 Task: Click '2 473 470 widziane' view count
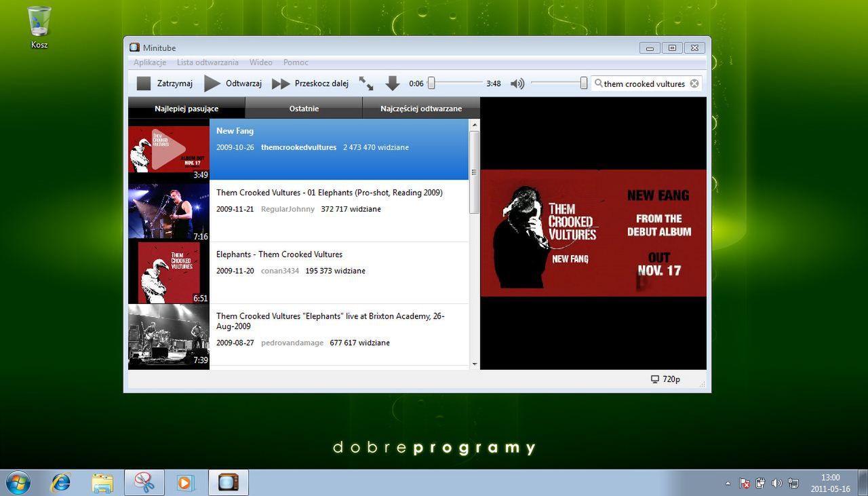pos(376,147)
